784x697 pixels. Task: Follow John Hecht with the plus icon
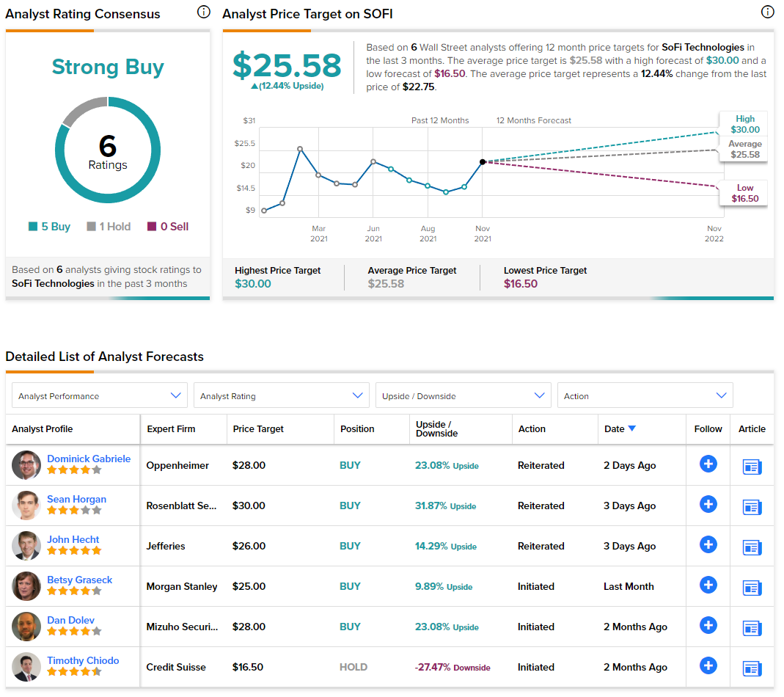point(708,545)
